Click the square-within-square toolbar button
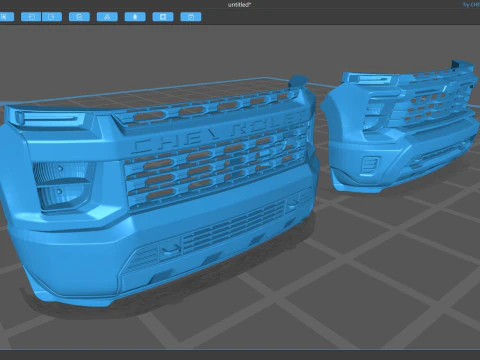Image resolution: width=480 pixels, height=360 pixels. coord(163,17)
